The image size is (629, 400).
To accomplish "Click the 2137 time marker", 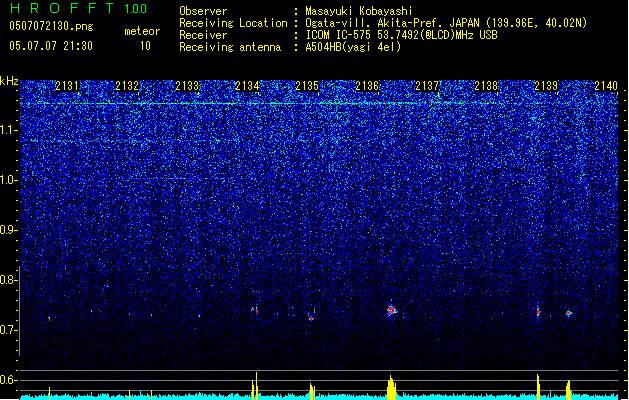I will (427, 86).
